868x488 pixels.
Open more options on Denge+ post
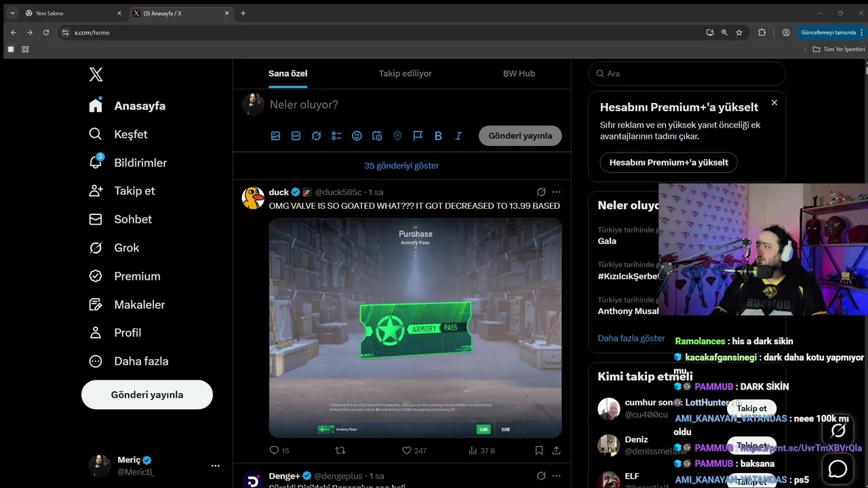click(x=556, y=476)
